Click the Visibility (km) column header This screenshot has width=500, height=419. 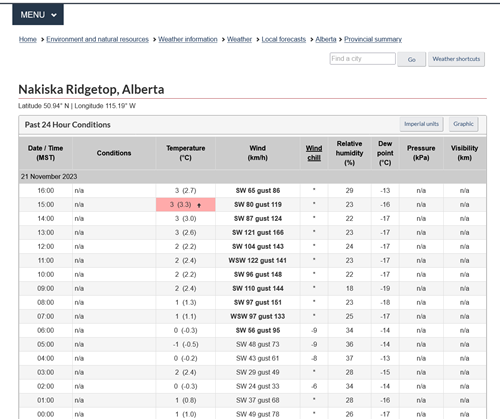click(464, 153)
